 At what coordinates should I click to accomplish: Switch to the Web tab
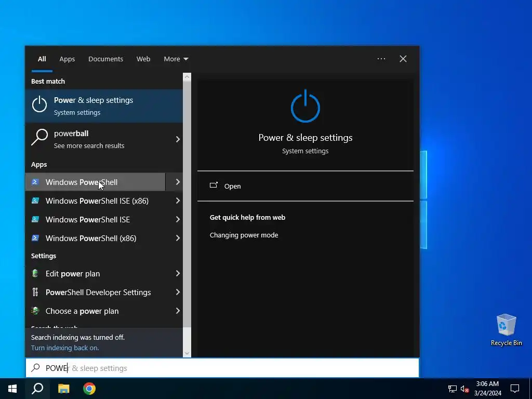point(143,59)
